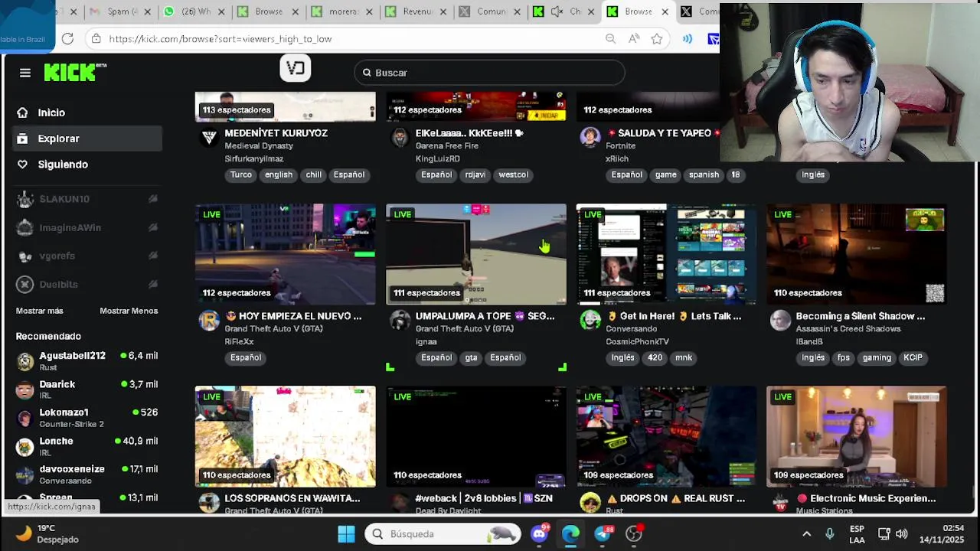Unmute the muted Kick tab speaker icon
Viewport: 980px width, 551px height.
[557, 11]
